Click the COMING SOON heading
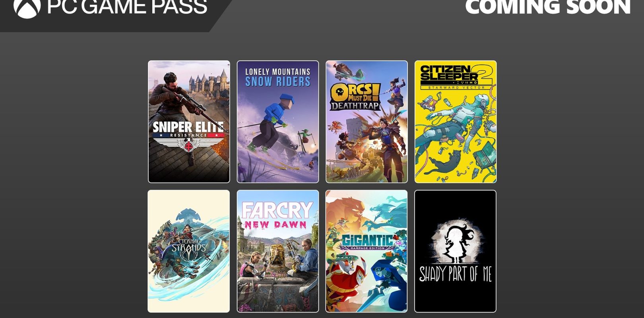644x318 pixels. (548, 7)
